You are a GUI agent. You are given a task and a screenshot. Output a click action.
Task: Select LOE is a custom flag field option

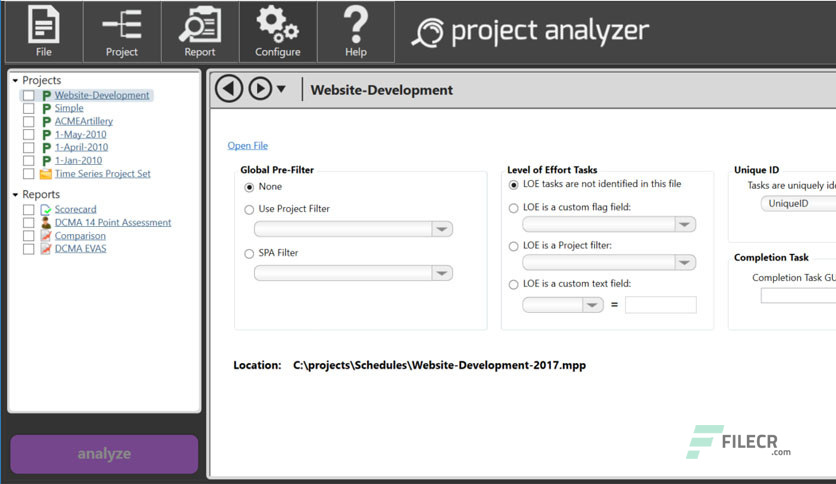[x=513, y=208]
